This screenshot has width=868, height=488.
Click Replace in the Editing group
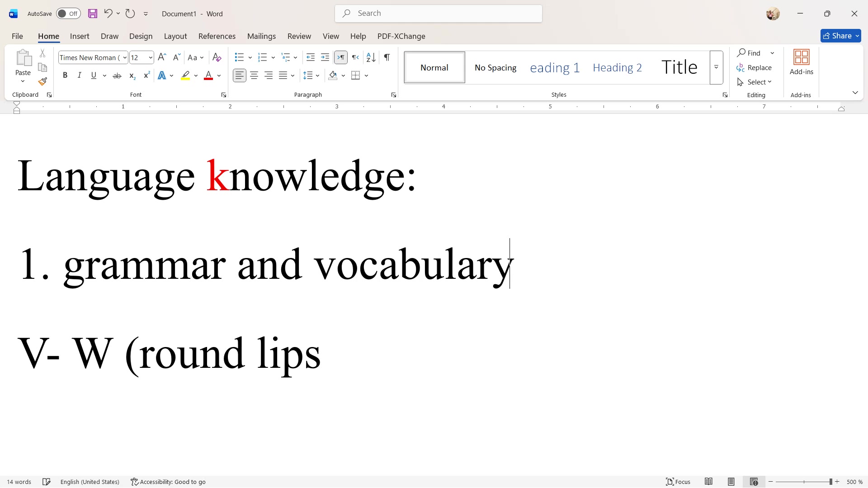point(754,68)
